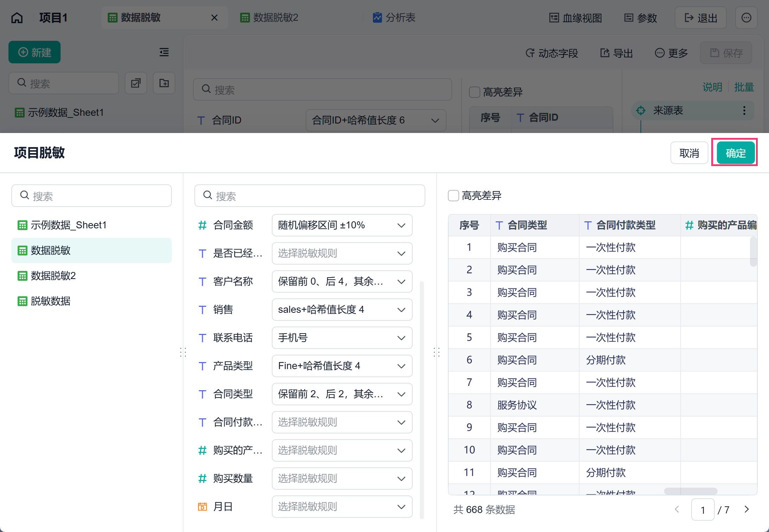This screenshot has height=532, width=769.
Task: Select 数据脱敏2 table in dialog list
Action: coord(92,276)
